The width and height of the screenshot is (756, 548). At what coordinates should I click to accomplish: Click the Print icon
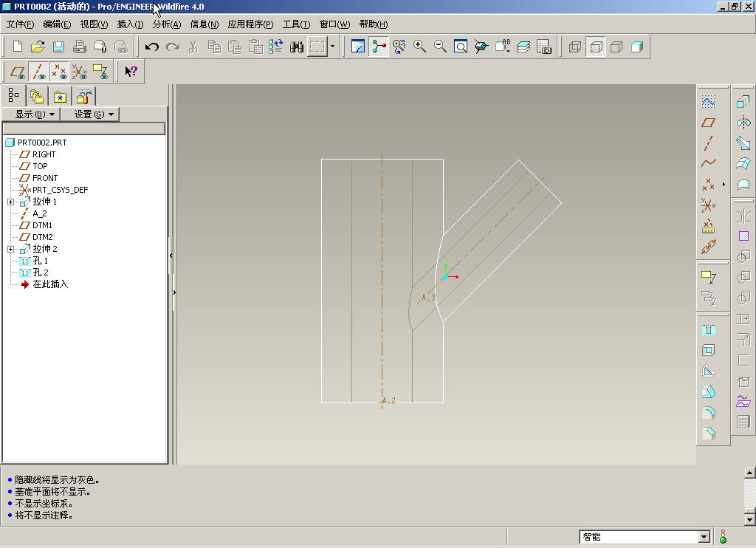click(79, 47)
